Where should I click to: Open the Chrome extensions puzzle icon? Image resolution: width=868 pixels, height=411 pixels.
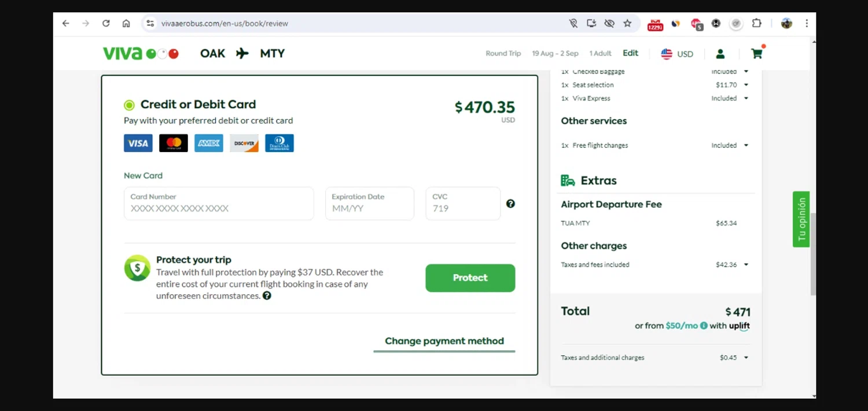pos(756,23)
